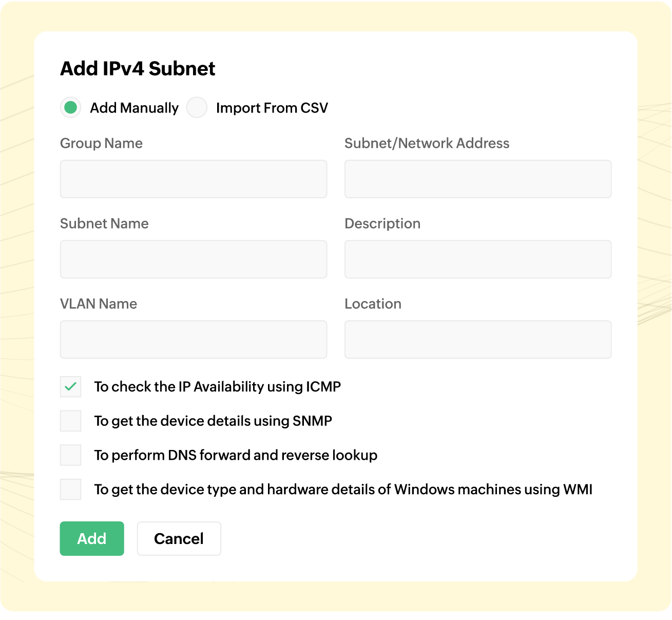Click the Add IPv4 Subnet heading
The width and height of the screenshot is (672, 620).
pyautogui.click(x=138, y=68)
